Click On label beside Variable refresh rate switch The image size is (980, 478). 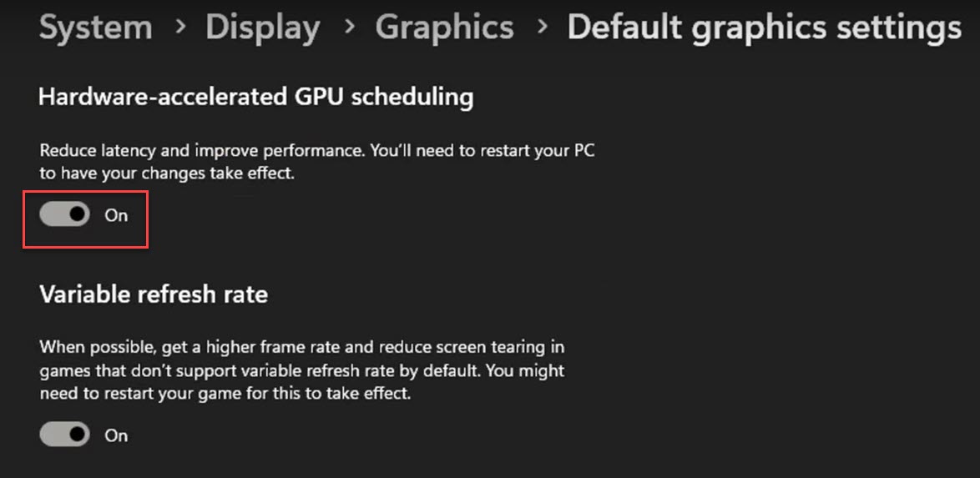[116, 435]
